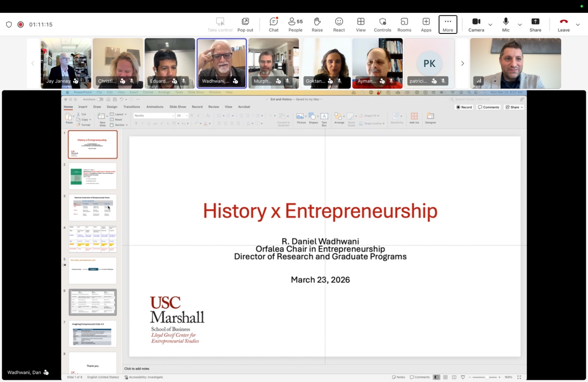Toggle the Camera on or off
This screenshot has width=588, height=382.
[x=476, y=25]
